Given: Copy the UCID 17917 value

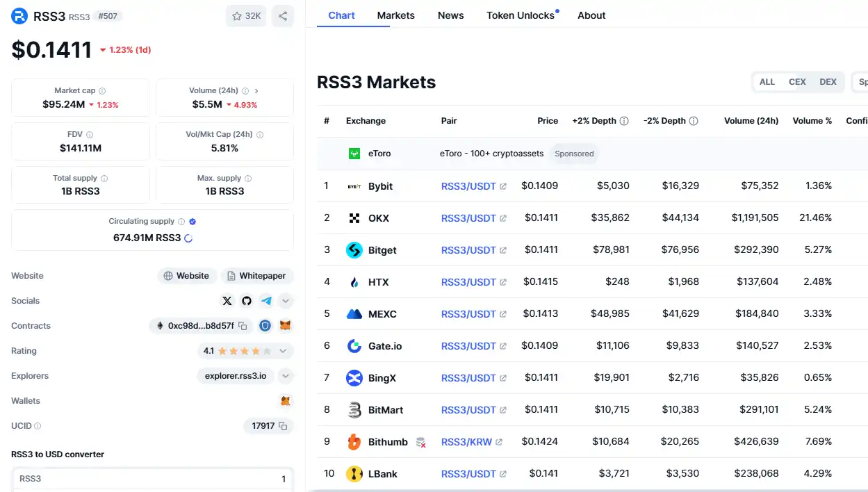Looking at the screenshot, I should pyautogui.click(x=283, y=426).
